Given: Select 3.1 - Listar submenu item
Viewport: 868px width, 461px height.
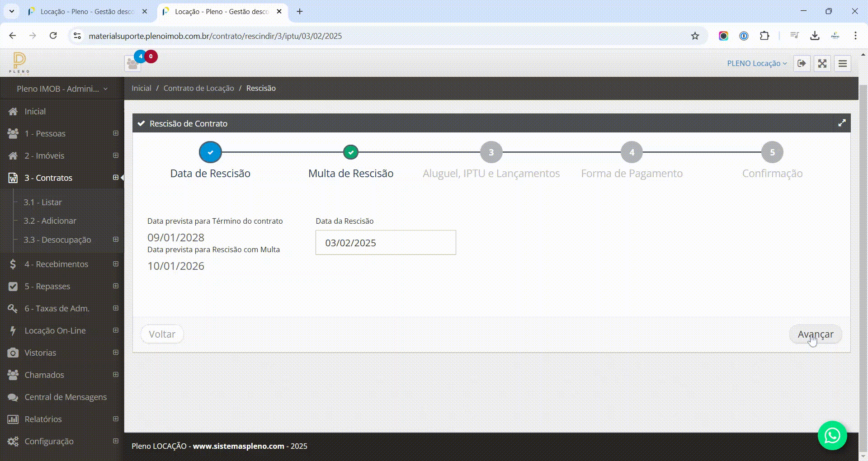Looking at the screenshot, I should point(42,202).
